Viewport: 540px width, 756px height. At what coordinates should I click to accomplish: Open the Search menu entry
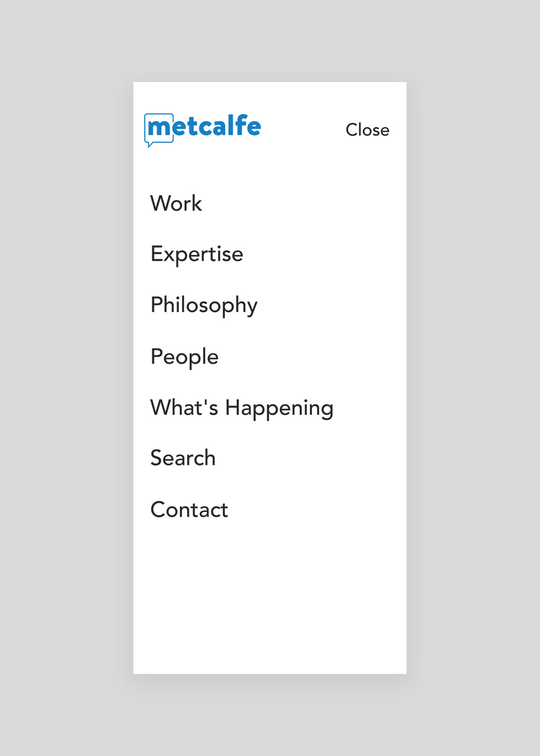183,458
